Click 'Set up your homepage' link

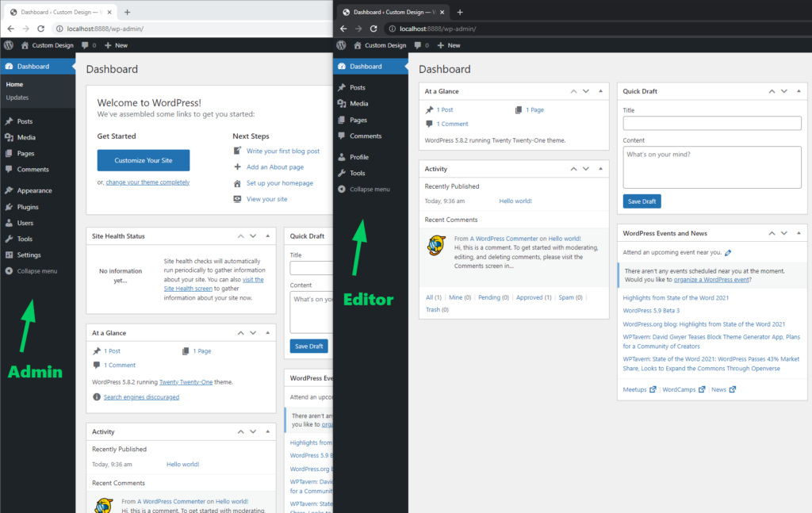point(280,183)
